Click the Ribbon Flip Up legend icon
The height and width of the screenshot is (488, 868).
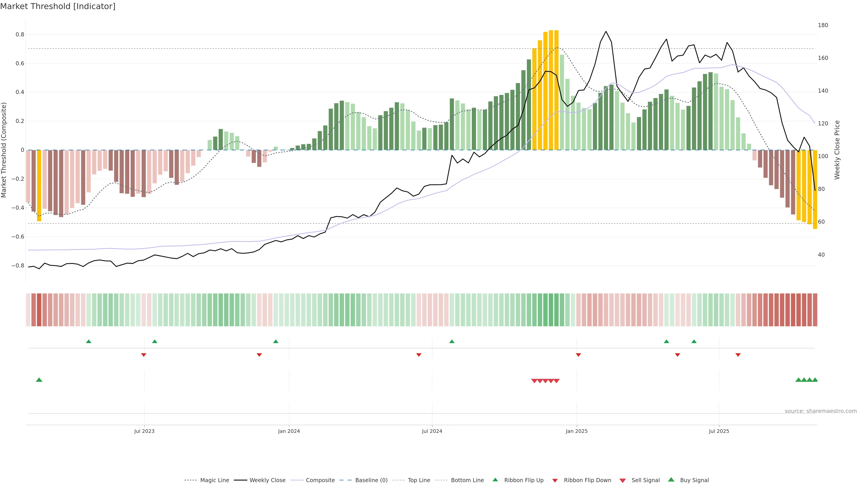click(495, 480)
